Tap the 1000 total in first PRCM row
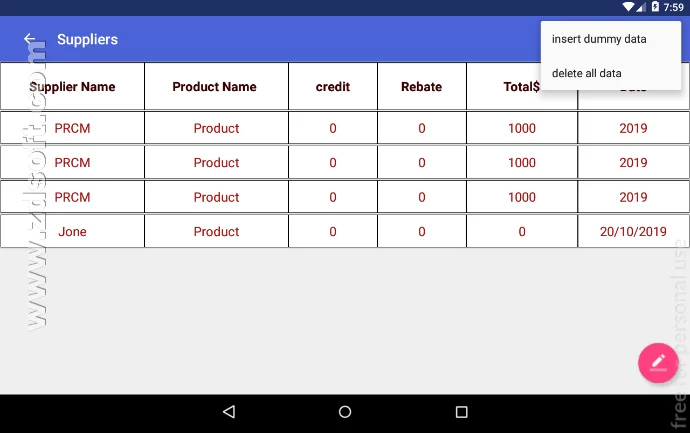This screenshot has height=433, width=690. pos(521,128)
